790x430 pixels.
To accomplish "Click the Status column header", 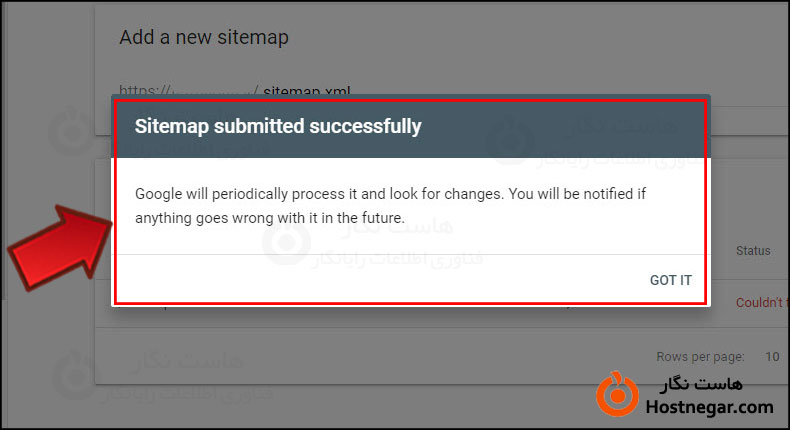I will point(753,250).
